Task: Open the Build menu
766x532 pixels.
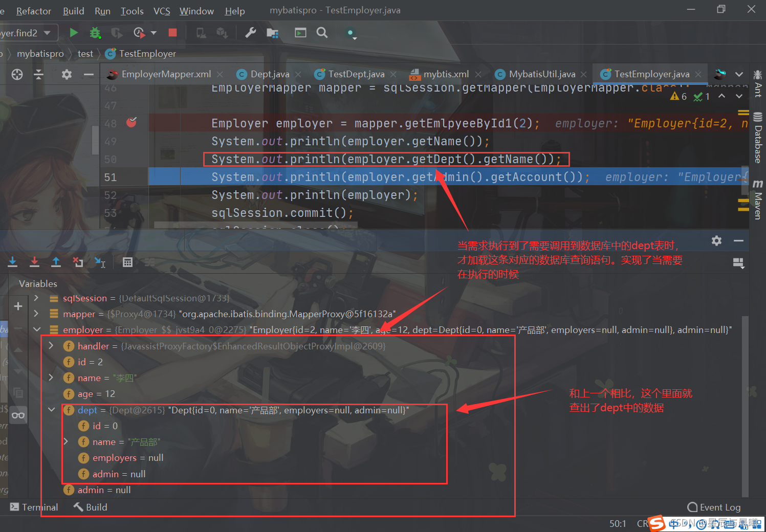Action: click(74, 11)
